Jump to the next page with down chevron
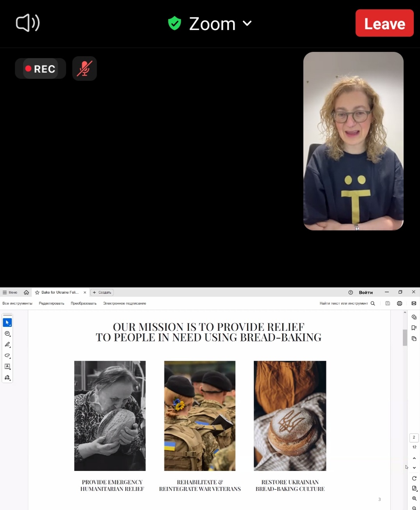The width and height of the screenshot is (420, 510). point(414,468)
